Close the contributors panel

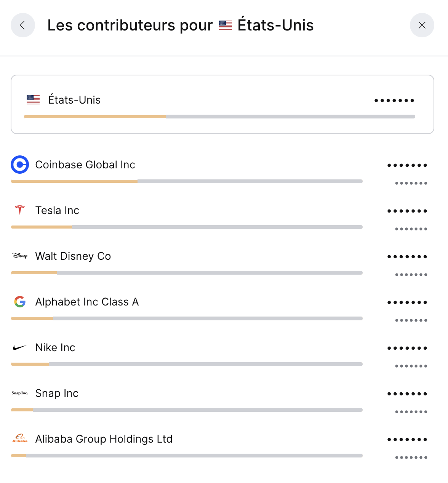click(x=422, y=25)
